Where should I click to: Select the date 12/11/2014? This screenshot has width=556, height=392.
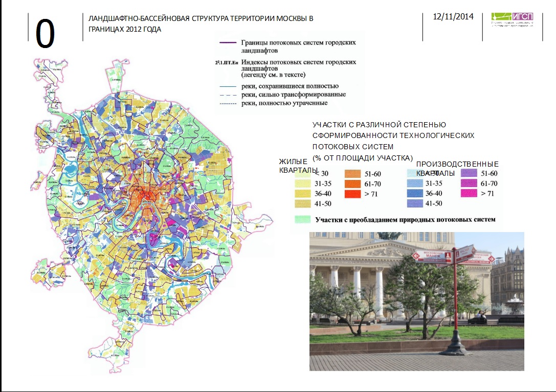pos(453,17)
